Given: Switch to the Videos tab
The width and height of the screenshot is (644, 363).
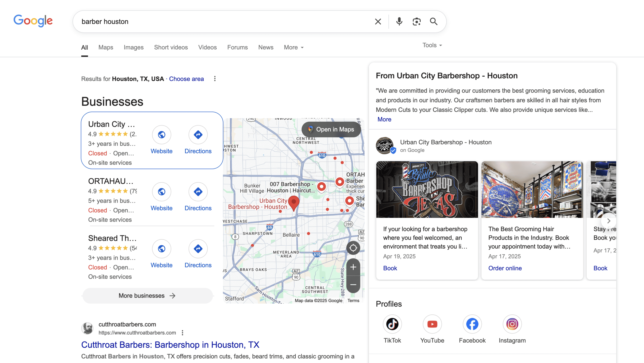Looking at the screenshot, I should [207, 47].
